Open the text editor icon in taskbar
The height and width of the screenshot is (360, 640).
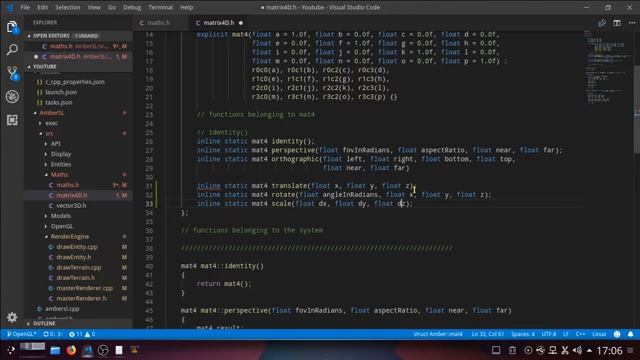[x=119, y=350]
